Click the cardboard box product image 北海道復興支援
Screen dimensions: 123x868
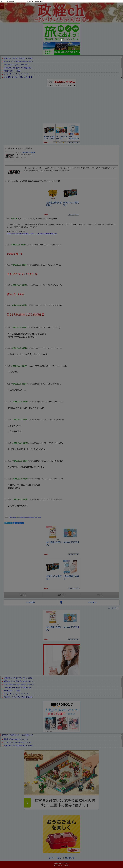tap(53, 193)
